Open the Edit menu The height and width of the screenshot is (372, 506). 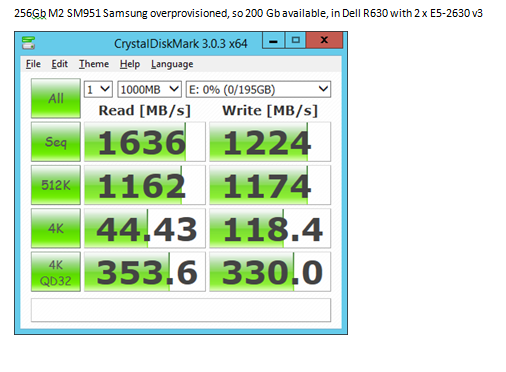click(59, 64)
